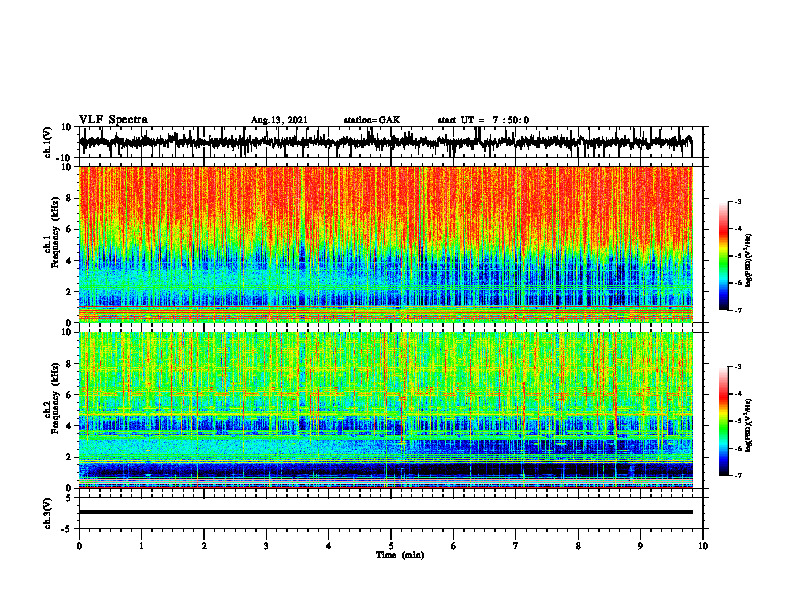Viewport: 792px width, 612px height.
Task: Click the "VLF Spectra" title text
Action: [113, 120]
